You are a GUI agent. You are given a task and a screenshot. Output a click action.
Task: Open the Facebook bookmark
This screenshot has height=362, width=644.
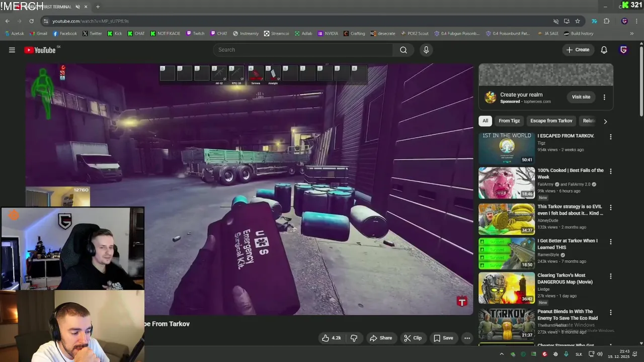[65, 34]
